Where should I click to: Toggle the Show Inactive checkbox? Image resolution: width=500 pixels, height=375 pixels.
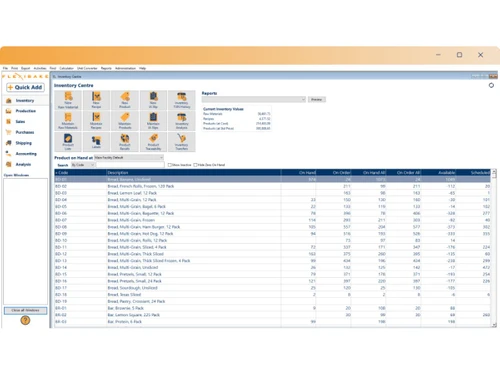click(170, 165)
